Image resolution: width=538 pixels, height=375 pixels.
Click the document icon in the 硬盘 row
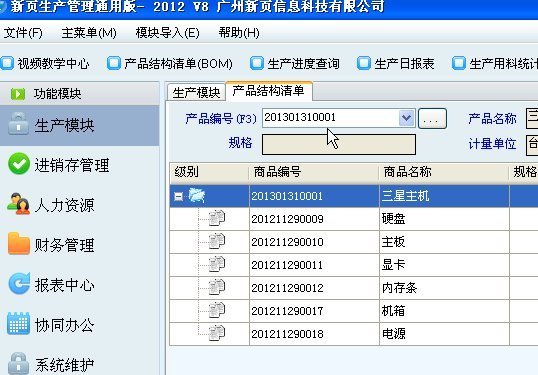click(217, 218)
